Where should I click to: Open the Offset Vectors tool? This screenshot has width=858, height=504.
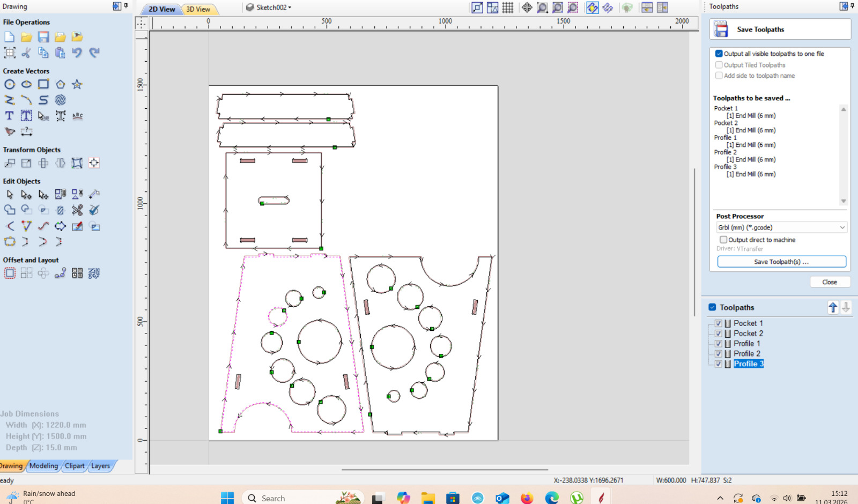[9, 273]
